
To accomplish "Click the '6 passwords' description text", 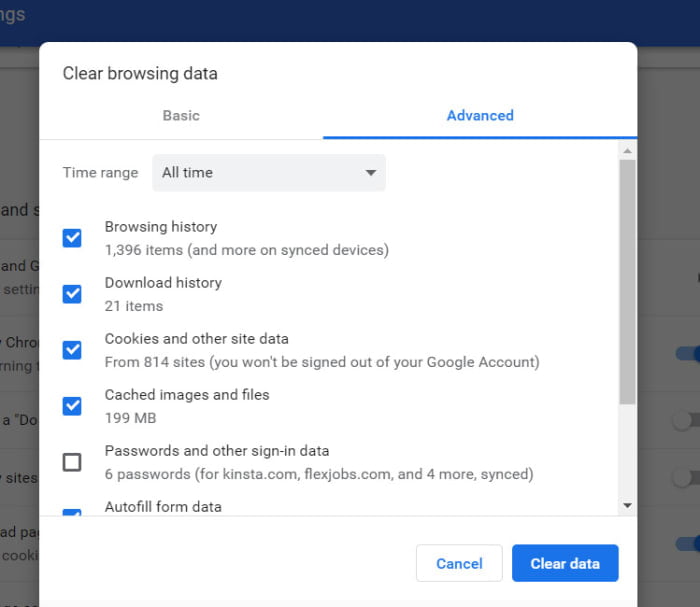I will (x=319, y=474).
